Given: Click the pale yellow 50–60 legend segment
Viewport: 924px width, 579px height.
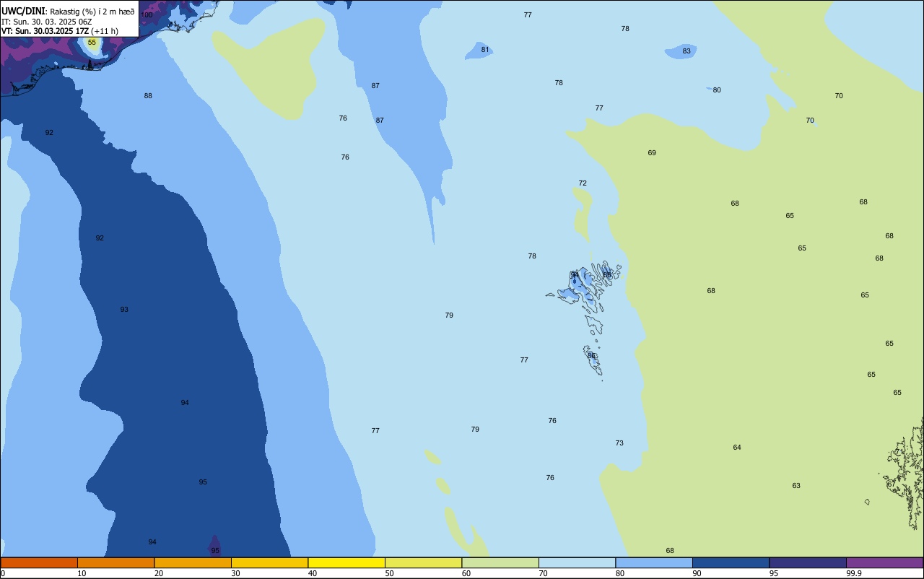Looking at the screenshot, I should pyautogui.click(x=424, y=562).
